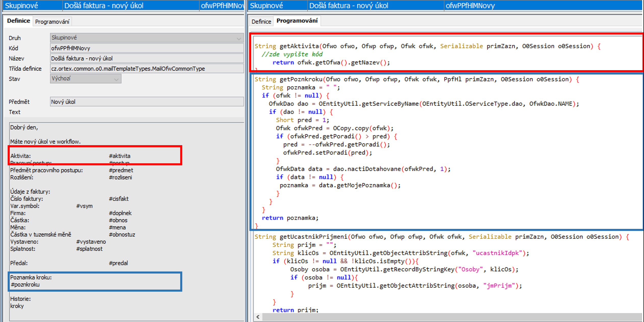Click the Kód input field
644x322 pixels.
(x=147, y=48)
